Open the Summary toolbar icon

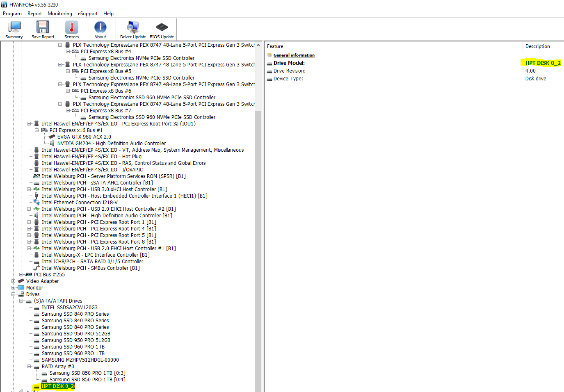click(x=14, y=30)
